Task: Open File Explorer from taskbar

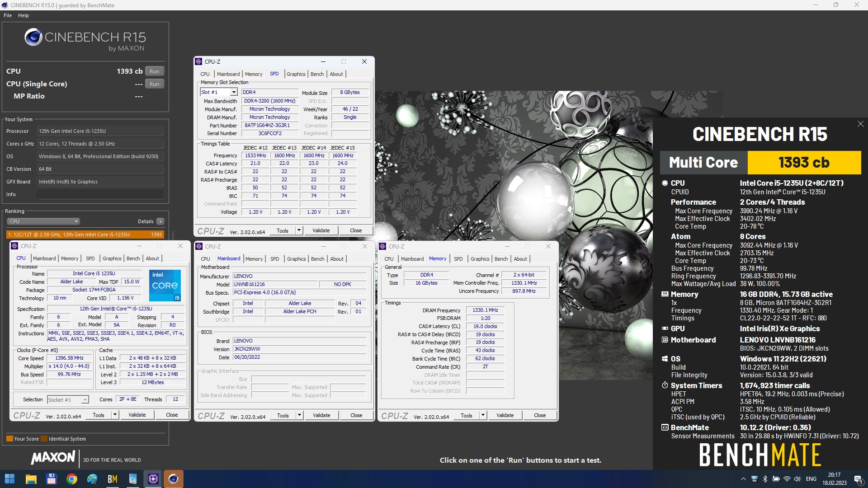Action: tap(31, 479)
